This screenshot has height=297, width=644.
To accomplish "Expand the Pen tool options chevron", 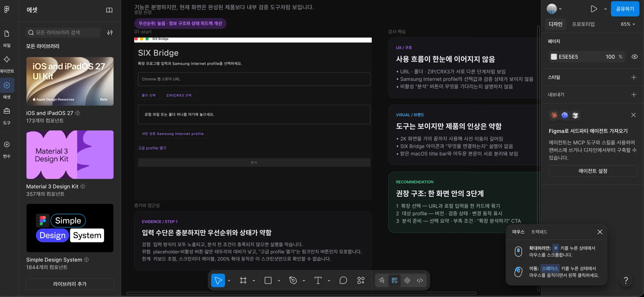I will click(x=304, y=281).
